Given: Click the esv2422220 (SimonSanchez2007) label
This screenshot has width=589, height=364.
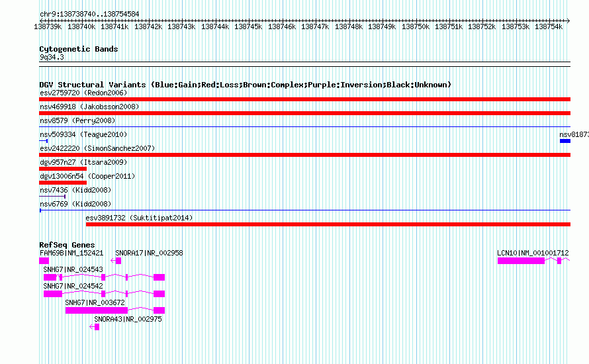Looking at the screenshot, I should 97,148.
